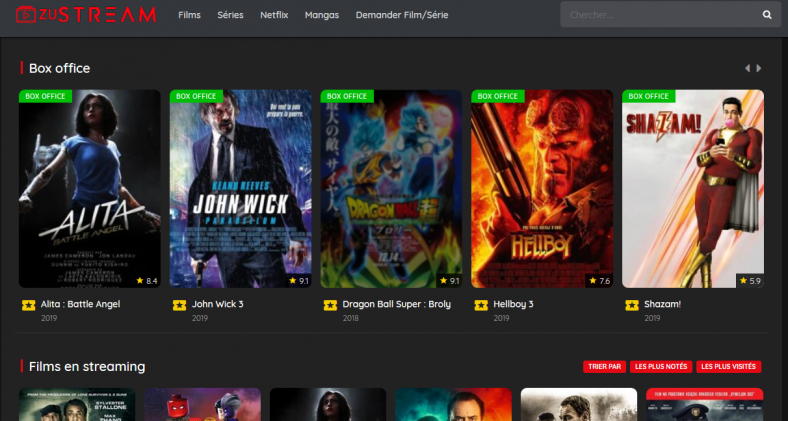Image resolution: width=788 pixels, height=421 pixels.
Task: Click the Box office next arrow
Action: [759, 68]
